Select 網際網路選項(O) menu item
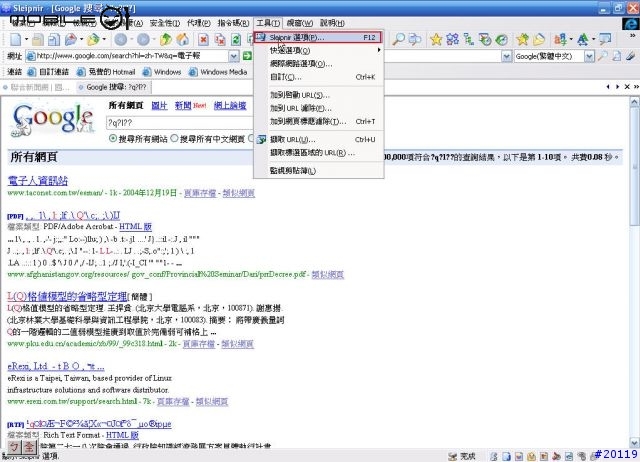This screenshot has width=640, height=462. pos(318,64)
